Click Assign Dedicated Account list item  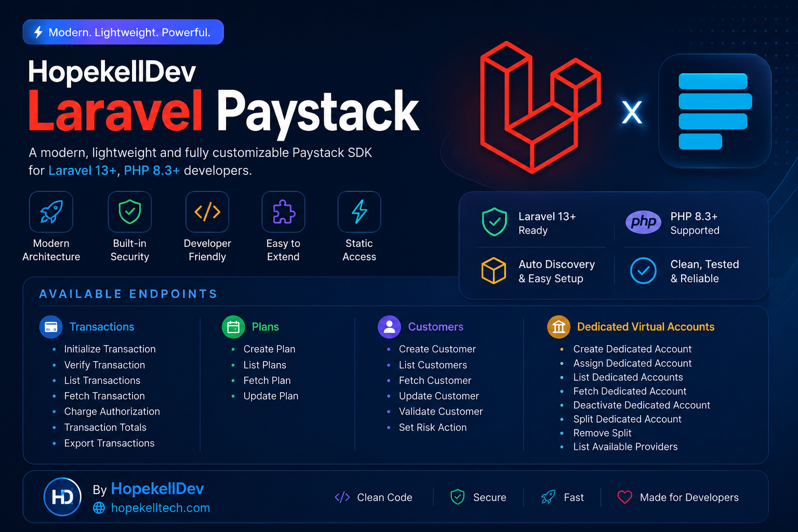632,363
